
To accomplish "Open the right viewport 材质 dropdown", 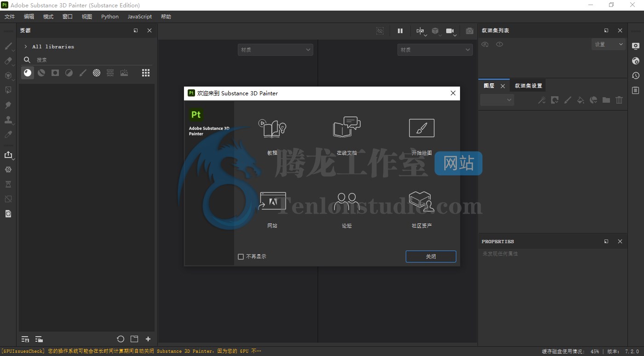I will pos(435,50).
